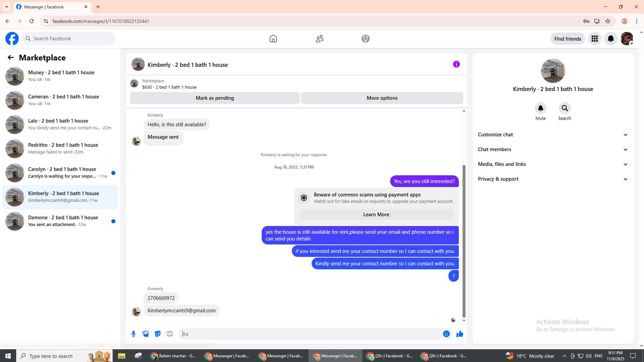644x362 pixels.
Task: Go to the Home feed icon
Action: coord(273,39)
